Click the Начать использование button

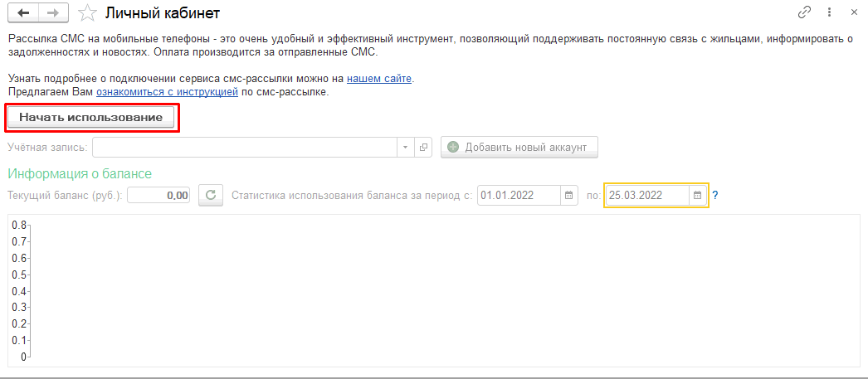pyautogui.click(x=90, y=117)
